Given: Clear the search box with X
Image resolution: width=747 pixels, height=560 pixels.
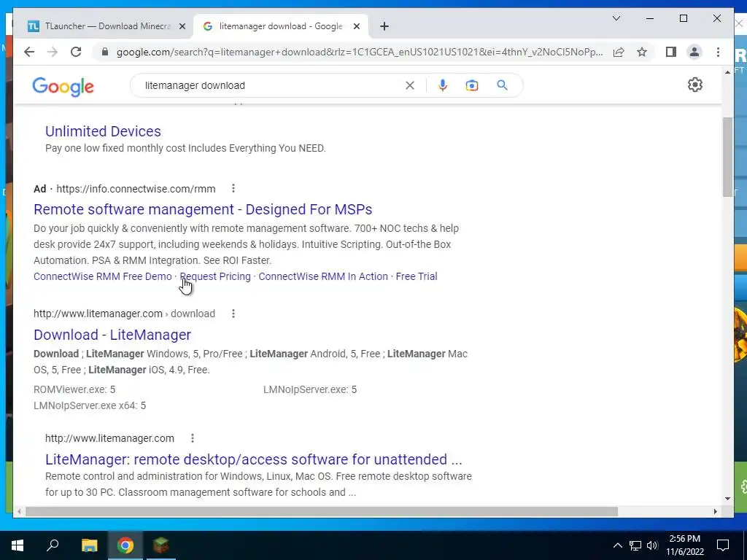Looking at the screenshot, I should coord(410,85).
